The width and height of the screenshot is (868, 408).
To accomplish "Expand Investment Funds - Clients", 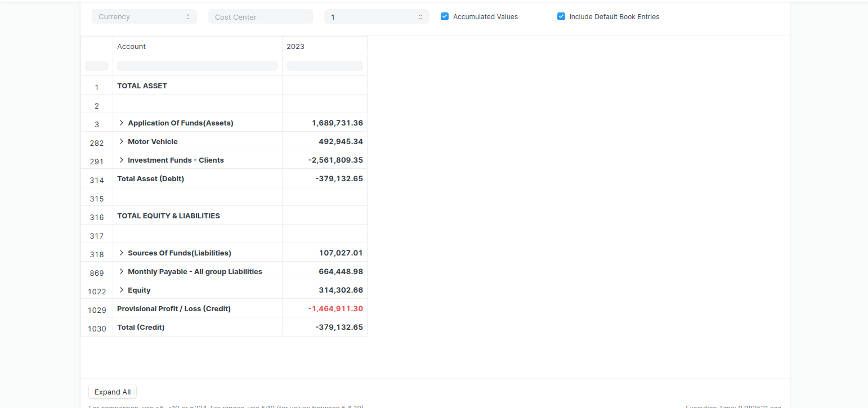I will tap(122, 159).
